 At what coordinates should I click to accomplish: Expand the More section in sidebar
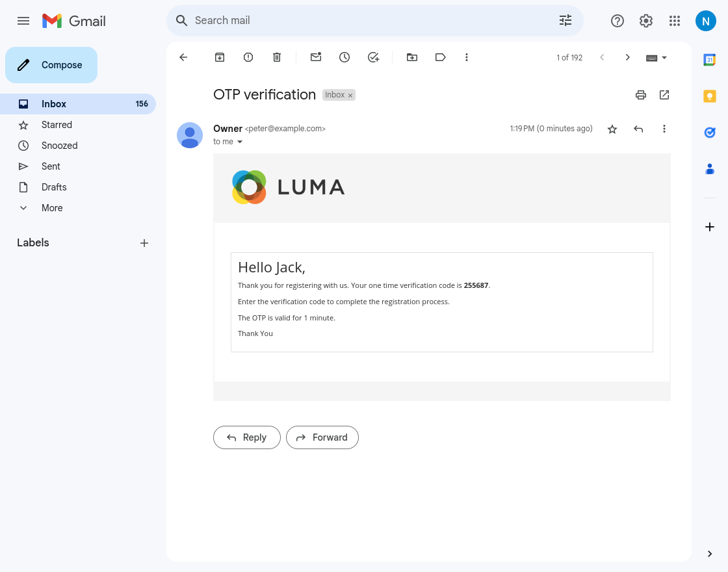[x=52, y=208]
